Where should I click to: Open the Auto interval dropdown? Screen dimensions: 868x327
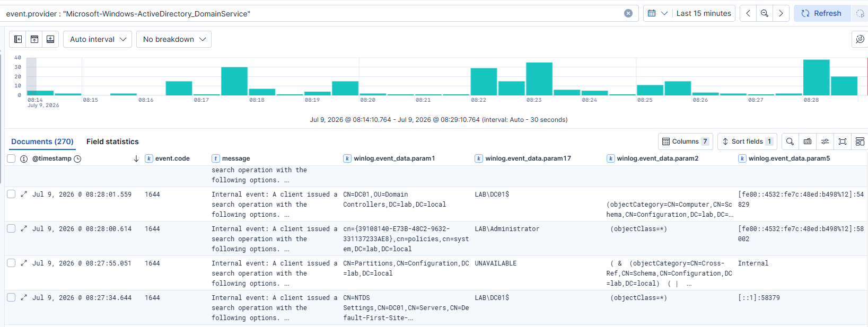click(98, 39)
